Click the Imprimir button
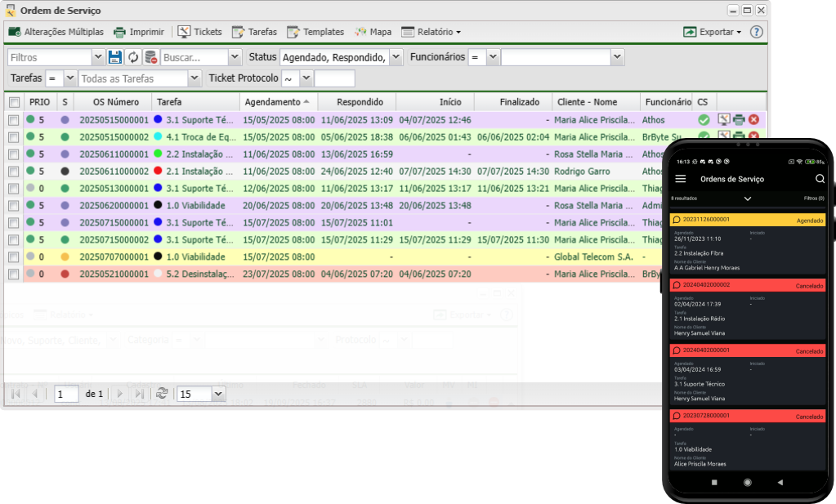Screen dimensions: 836x504 [138, 32]
